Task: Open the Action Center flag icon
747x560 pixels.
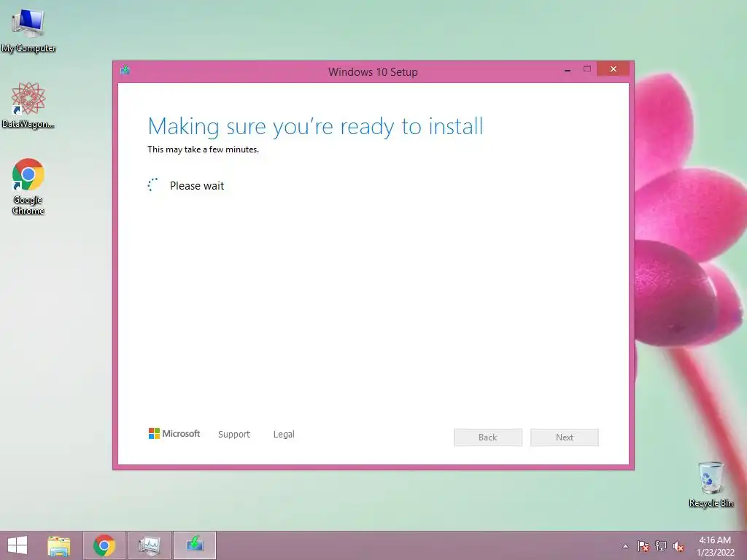Action: click(643, 546)
